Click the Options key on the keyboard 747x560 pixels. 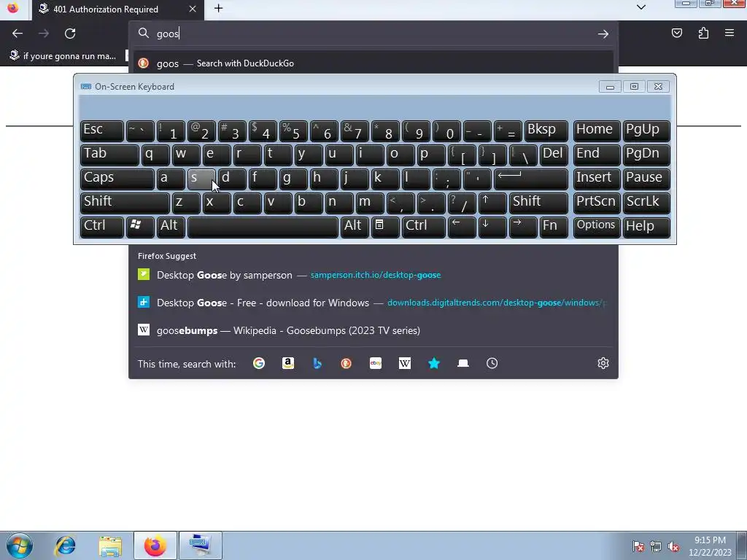(596, 226)
